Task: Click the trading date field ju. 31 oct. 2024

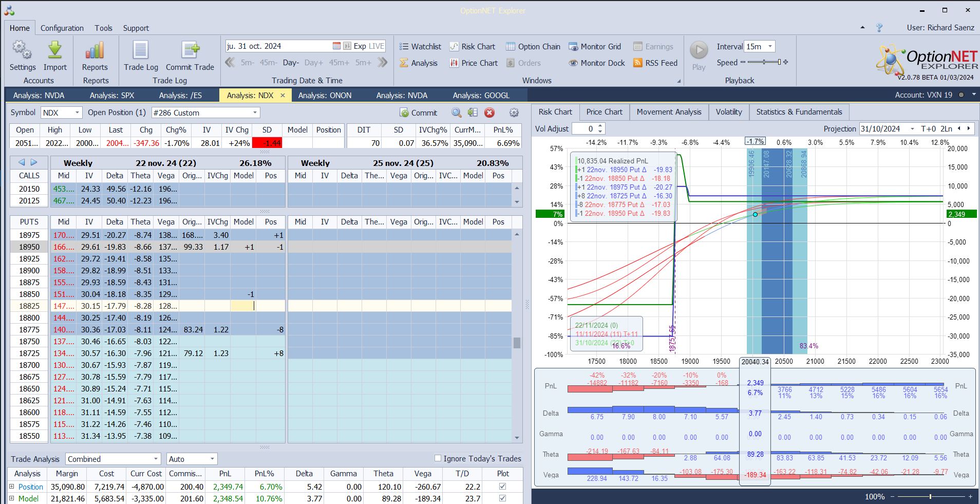Action: click(278, 46)
